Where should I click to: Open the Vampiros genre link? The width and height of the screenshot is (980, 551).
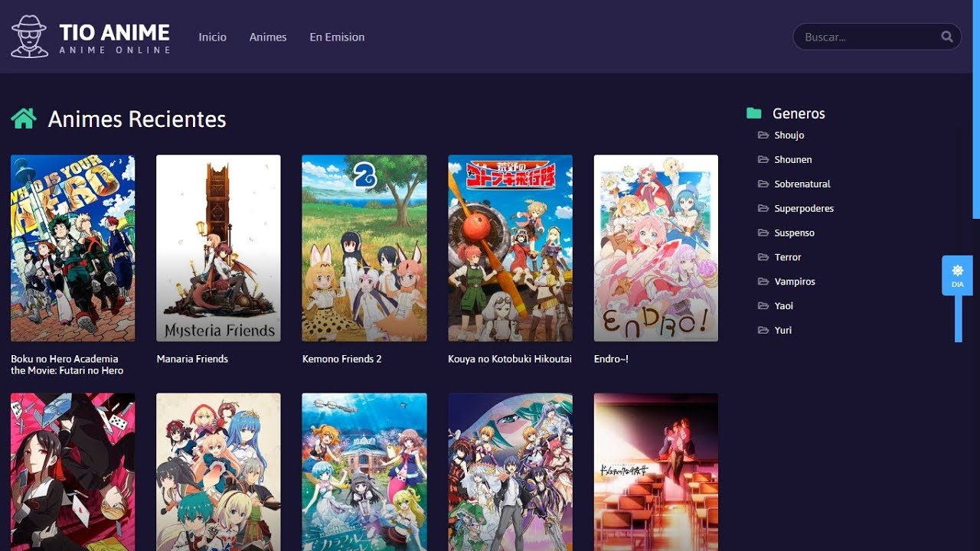click(x=795, y=282)
